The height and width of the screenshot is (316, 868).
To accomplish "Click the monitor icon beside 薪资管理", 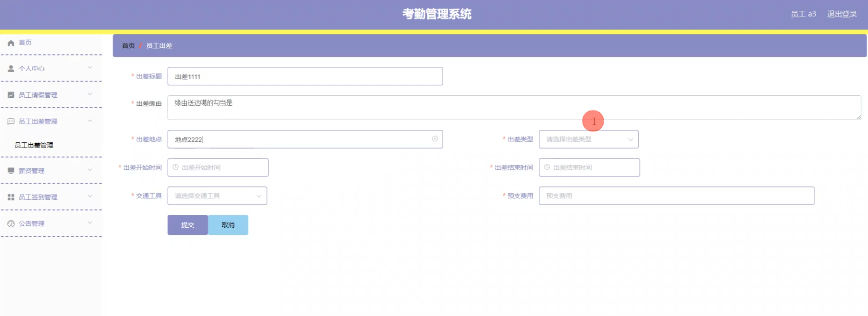I will click(11, 171).
